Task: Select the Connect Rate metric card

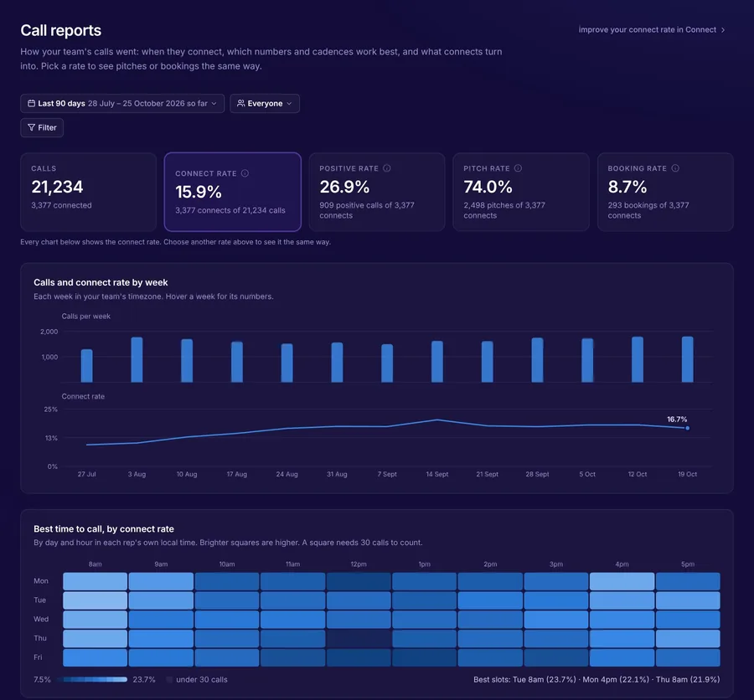Action: click(x=233, y=192)
